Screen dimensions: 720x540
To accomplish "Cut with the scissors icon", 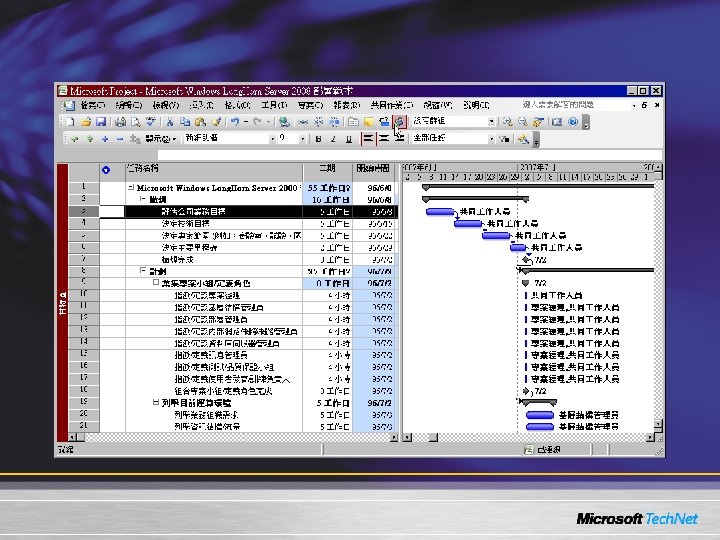I will (170, 122).
